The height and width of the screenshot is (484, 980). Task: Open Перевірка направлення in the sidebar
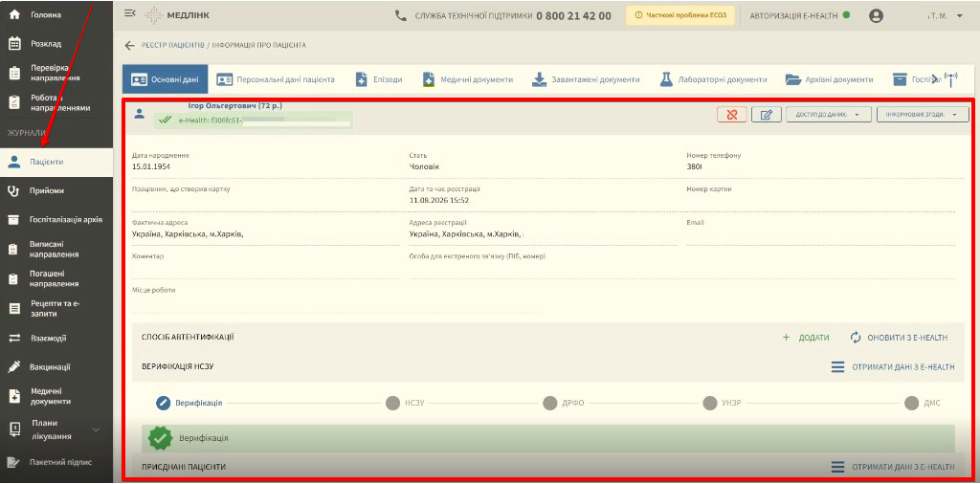coord(56,73)
